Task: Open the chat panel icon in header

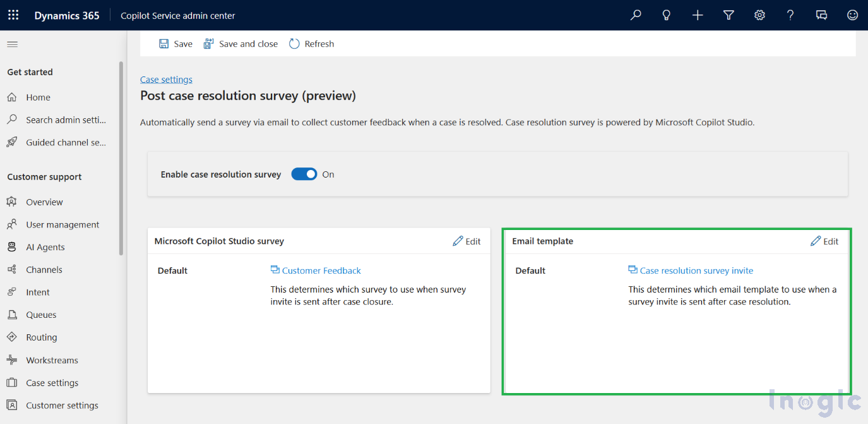Action: [821, 15]
